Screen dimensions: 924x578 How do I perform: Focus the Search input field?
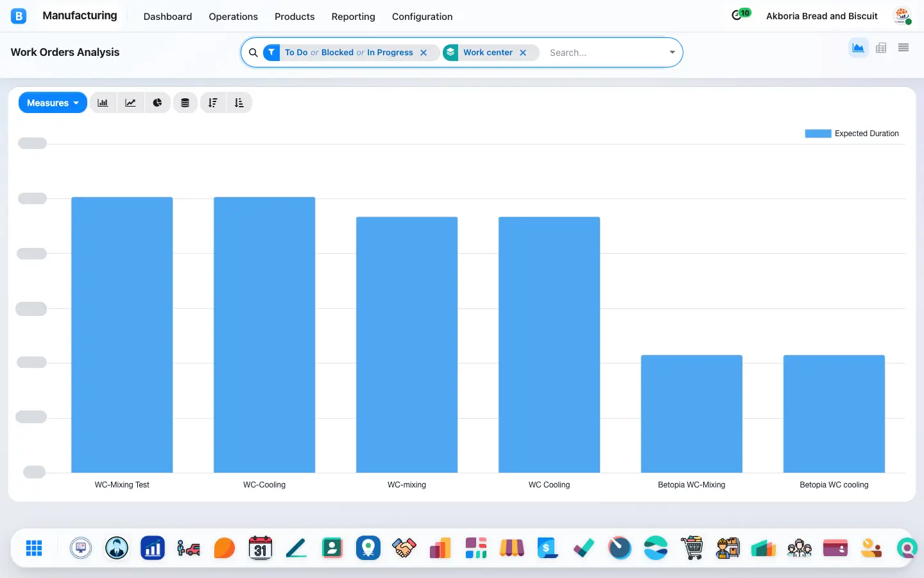click(603, 53)
